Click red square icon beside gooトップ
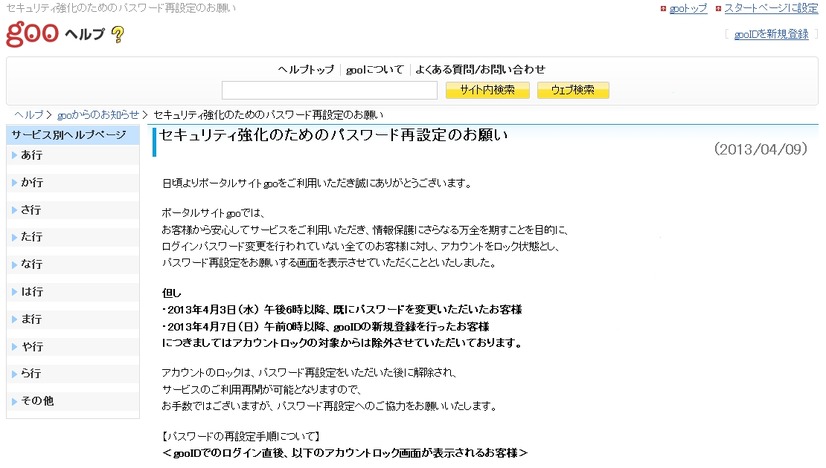The width and height of the screenshot is (826, 468). (x=663, y=8)
